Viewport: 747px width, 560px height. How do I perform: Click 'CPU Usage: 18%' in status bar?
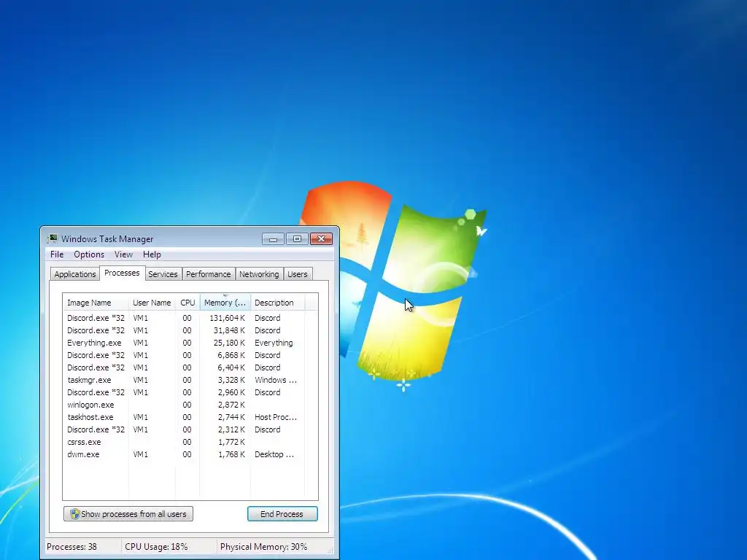pos(156,547)
